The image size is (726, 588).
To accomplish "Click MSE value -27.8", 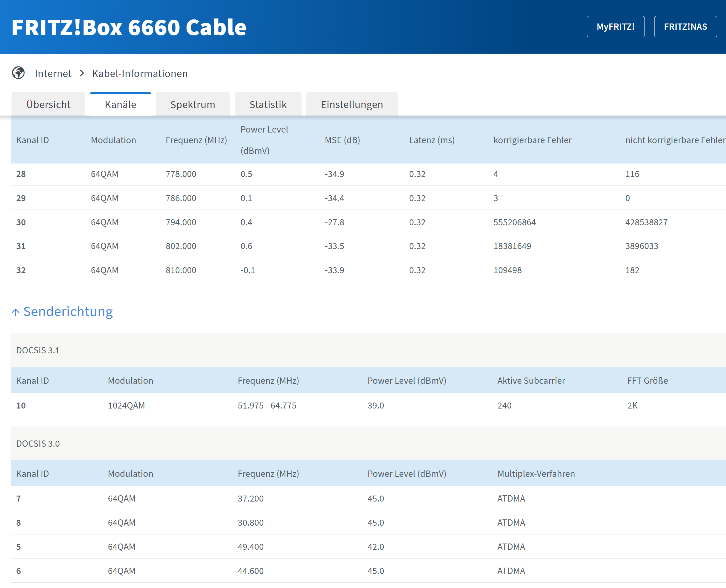I will tap(334, 222).
